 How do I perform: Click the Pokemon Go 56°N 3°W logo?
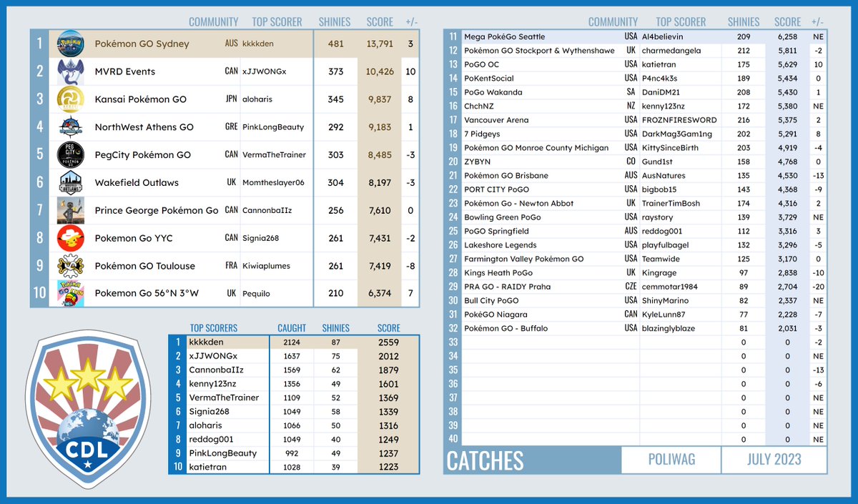(70, 294)
